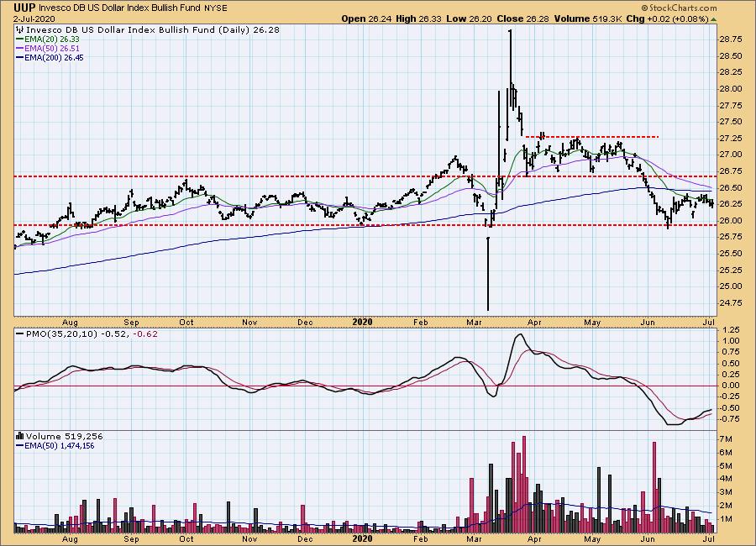
Task: Click the purple EMA(50) legend line swatch
Action: (20, 48)
